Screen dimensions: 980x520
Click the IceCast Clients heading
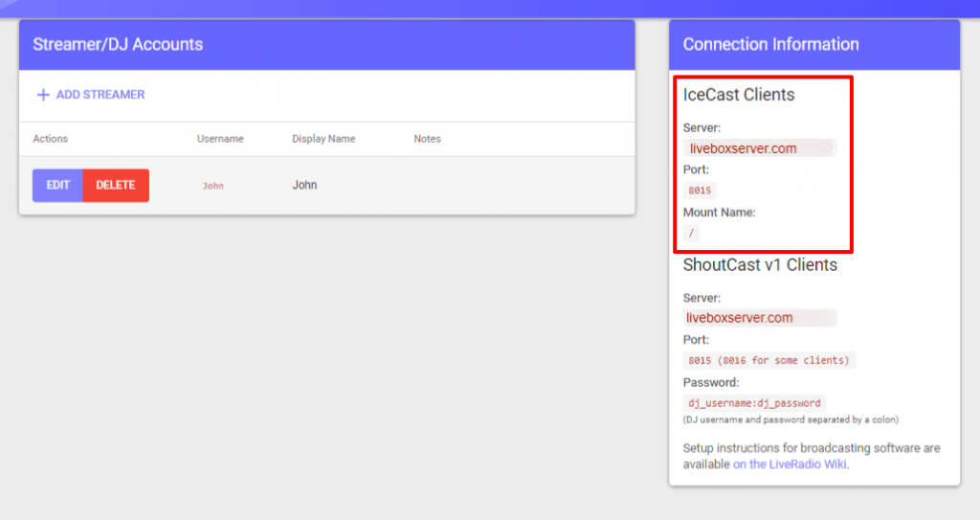pyautogui.click(x=739, y=95)
